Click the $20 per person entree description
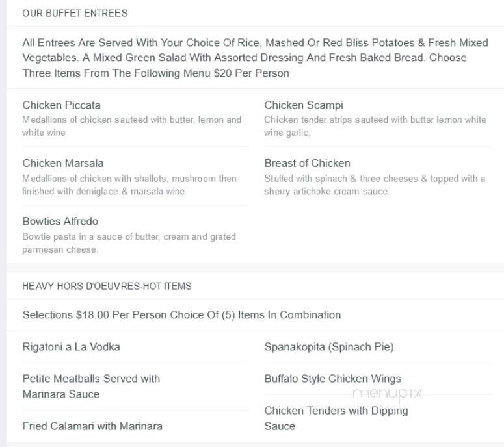The height and width of the screenshot is (447, 504). 255,58
